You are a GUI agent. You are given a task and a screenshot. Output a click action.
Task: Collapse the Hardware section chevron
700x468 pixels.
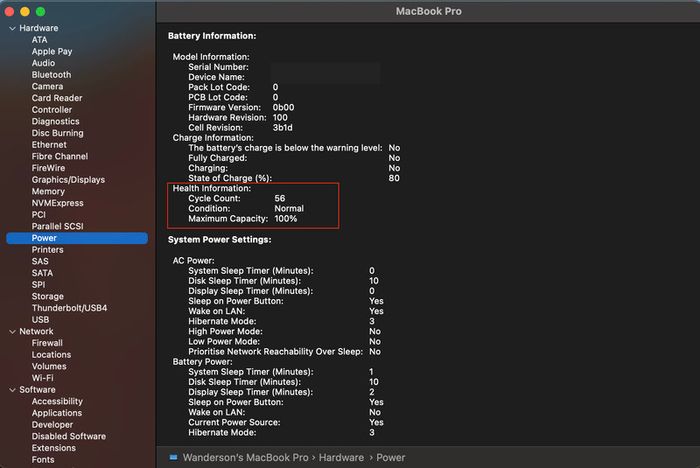click(12, 28)
